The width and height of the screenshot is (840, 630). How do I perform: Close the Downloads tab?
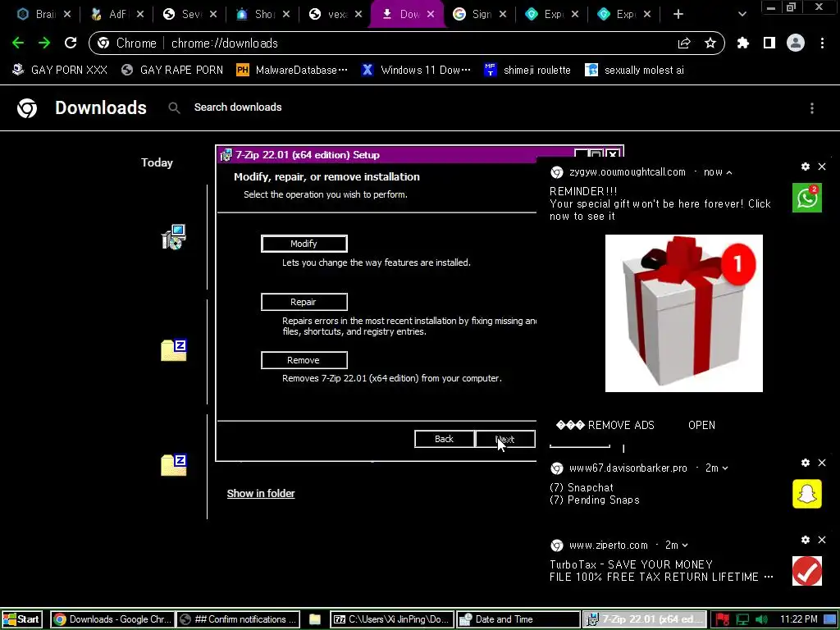point(431,15)
